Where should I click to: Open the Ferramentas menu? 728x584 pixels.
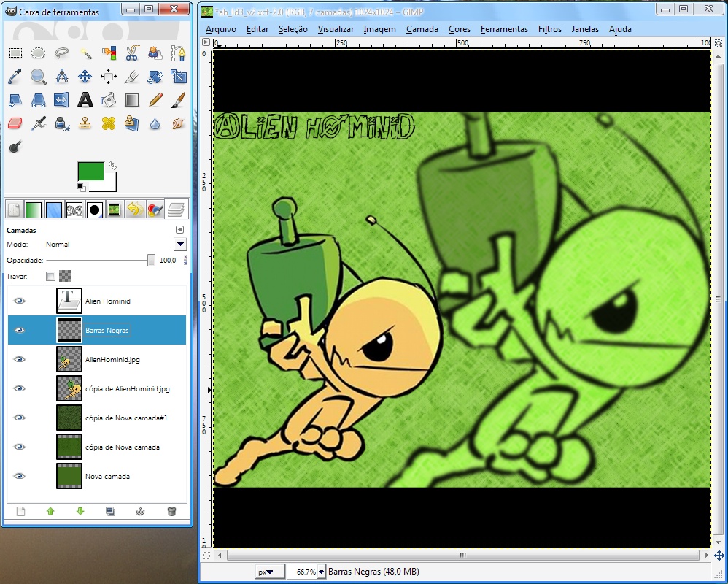point(504,28)
